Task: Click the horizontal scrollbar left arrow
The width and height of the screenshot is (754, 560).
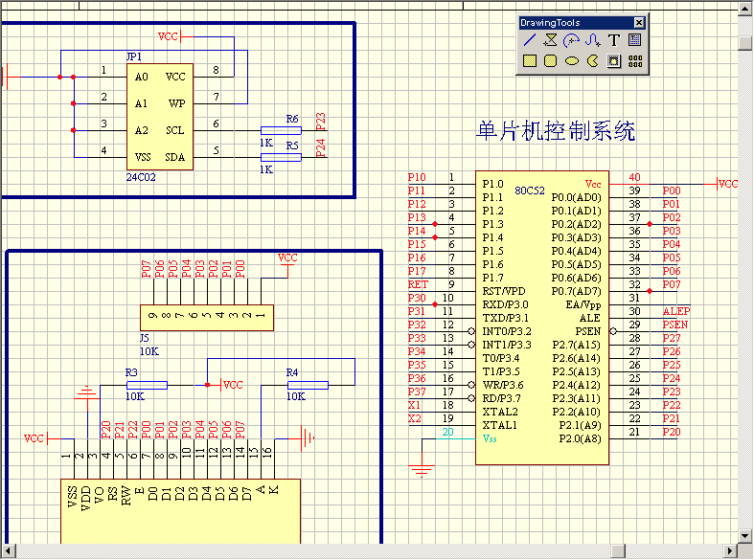Action: pos(8,550)
